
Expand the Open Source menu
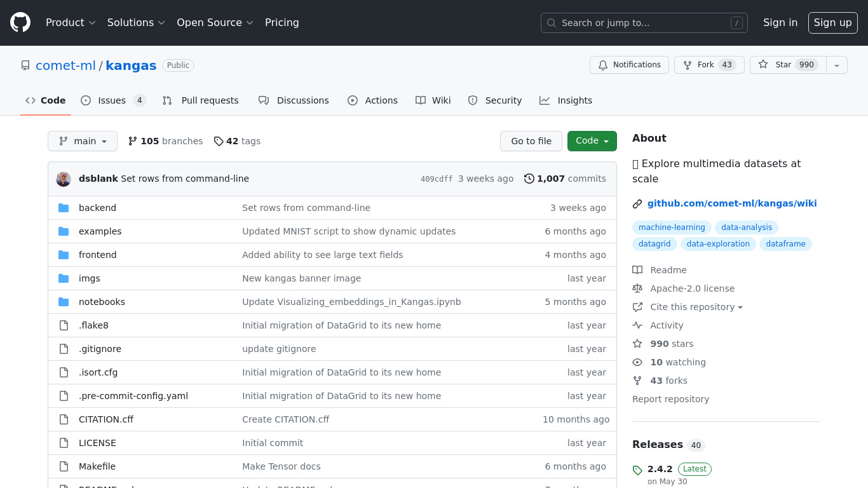[215, 23]
